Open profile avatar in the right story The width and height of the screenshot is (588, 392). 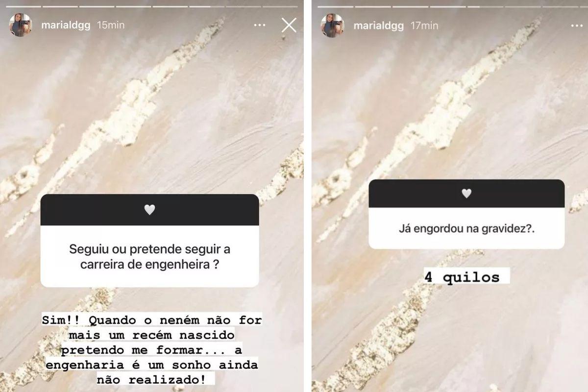point(333,25)
